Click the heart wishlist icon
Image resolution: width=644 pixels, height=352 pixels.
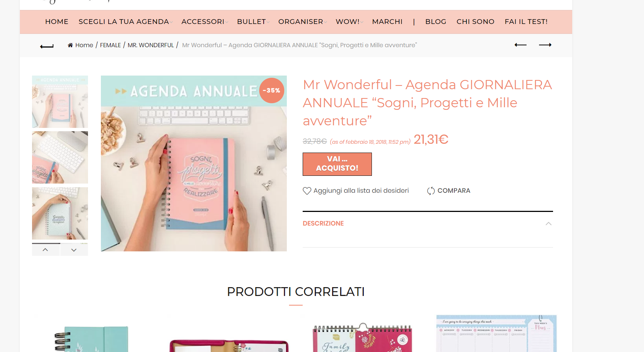click(x=307, y=191)
